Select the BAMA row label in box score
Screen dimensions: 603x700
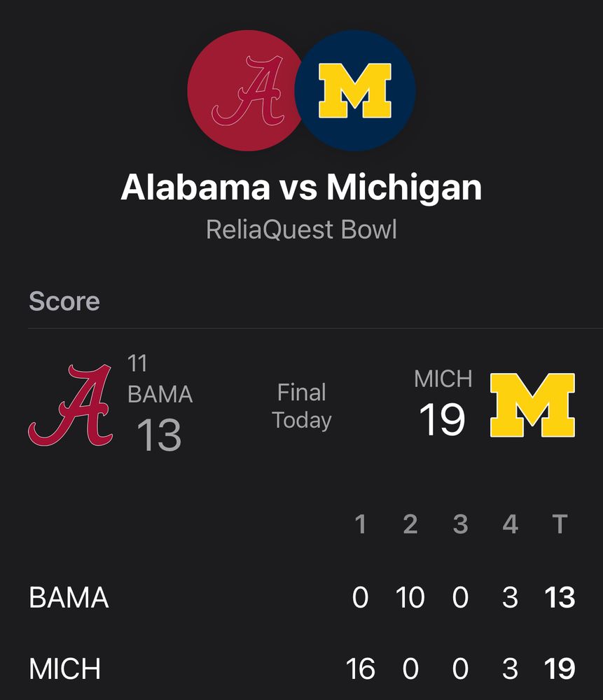[69, 598]
